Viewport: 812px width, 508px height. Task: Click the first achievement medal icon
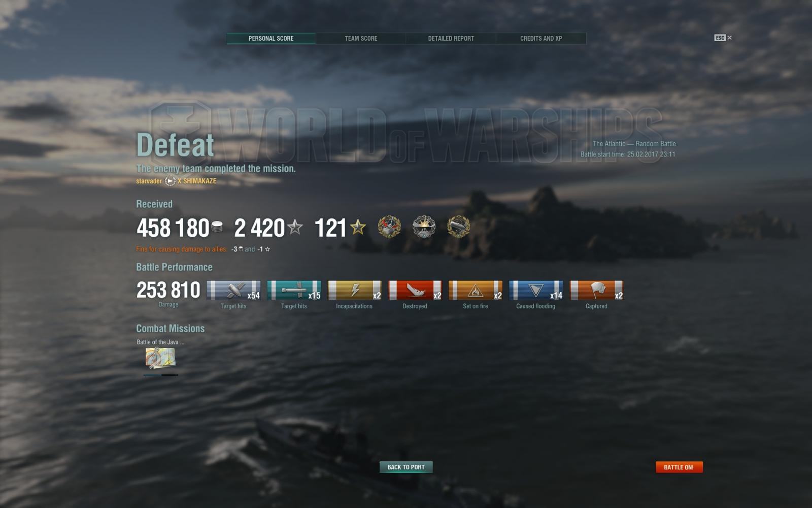click(x=389, y=227)
